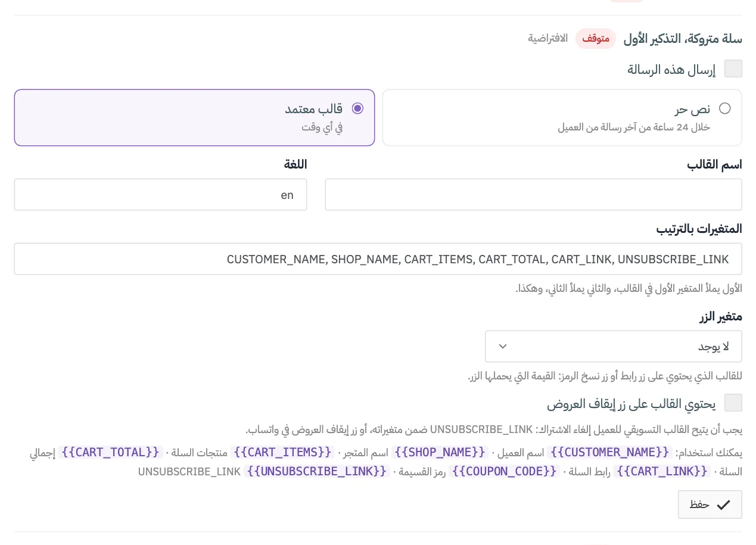Click the chevron arrow in "لا يوجد" select
This screenshot has width=756, height=545.
(502, 347)
